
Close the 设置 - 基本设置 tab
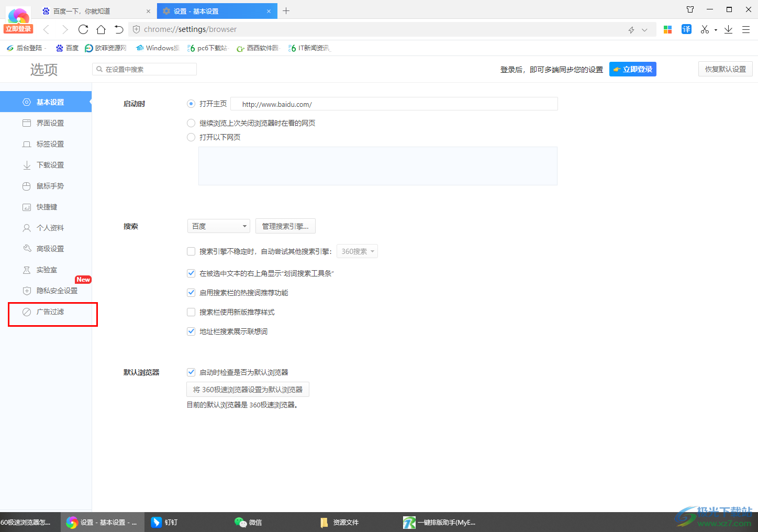269,11
